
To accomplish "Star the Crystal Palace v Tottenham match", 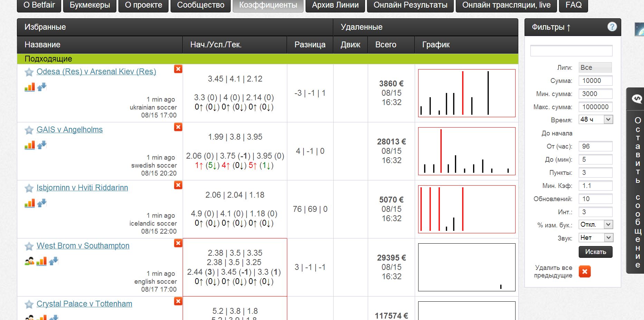I will coord(29,304).
